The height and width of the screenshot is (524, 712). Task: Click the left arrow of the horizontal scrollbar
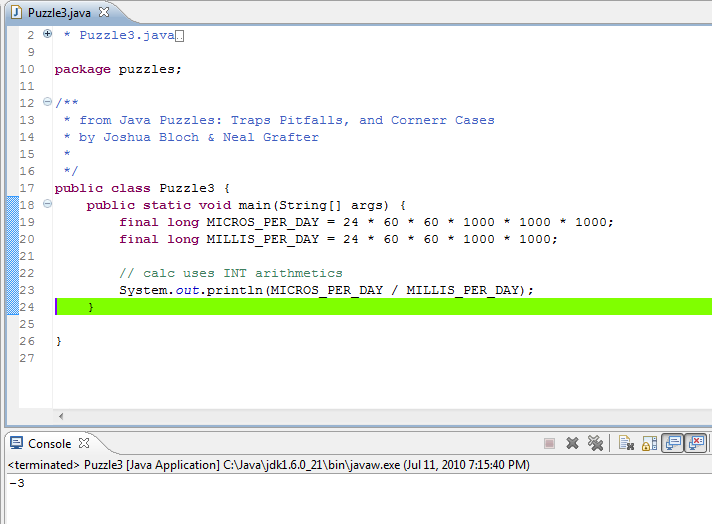[61, 416]
